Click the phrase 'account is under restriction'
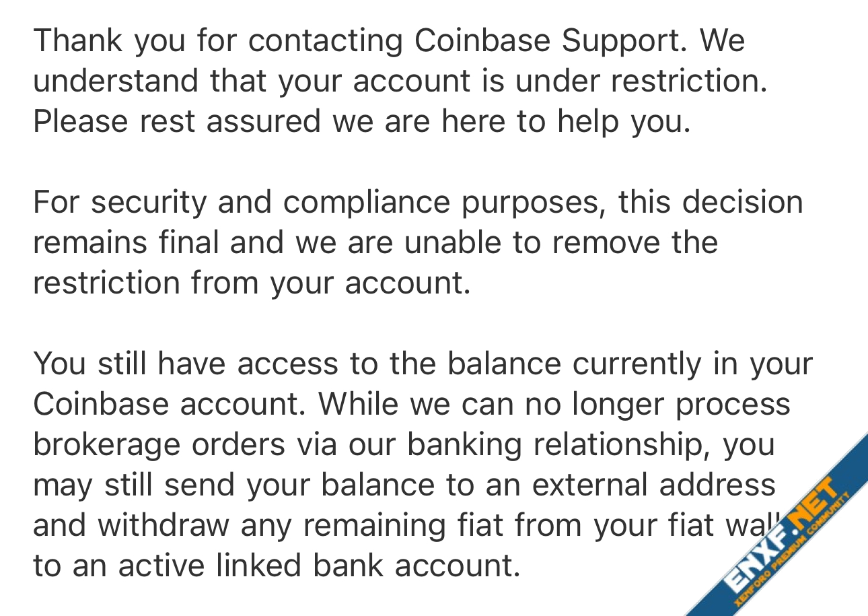Image resolution: width=868 pixels, height=616 pixels. [x=560, y=81]
